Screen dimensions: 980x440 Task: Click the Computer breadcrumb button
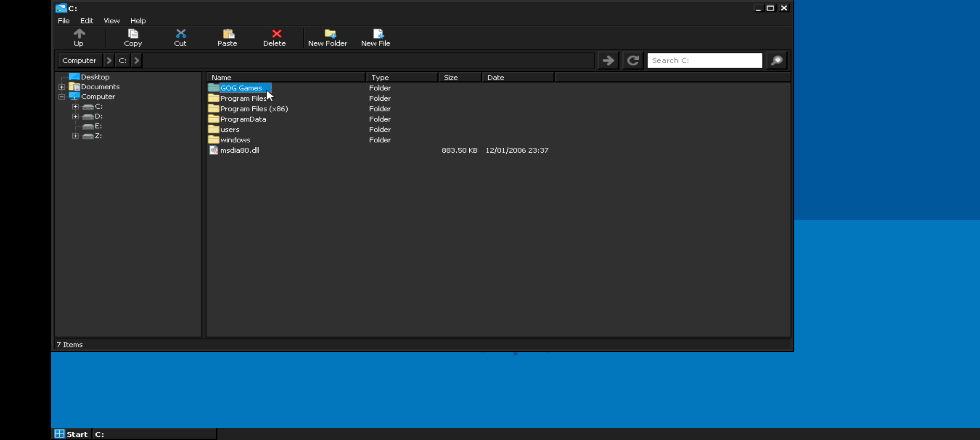(x=79, y=60)
